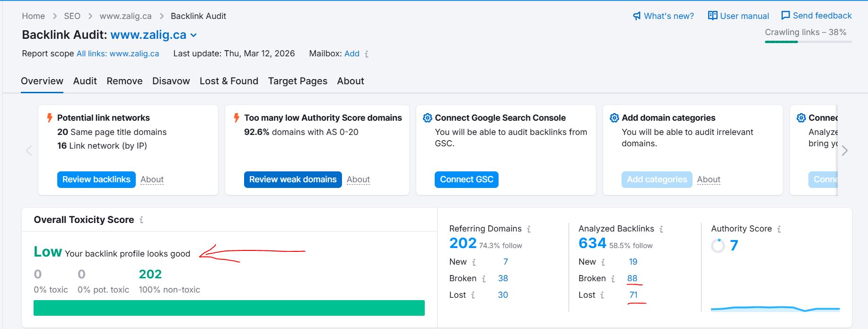This screenshot has height=329, width=868.
Task: Click info icon next to Referring Domains
Action: 529,229
